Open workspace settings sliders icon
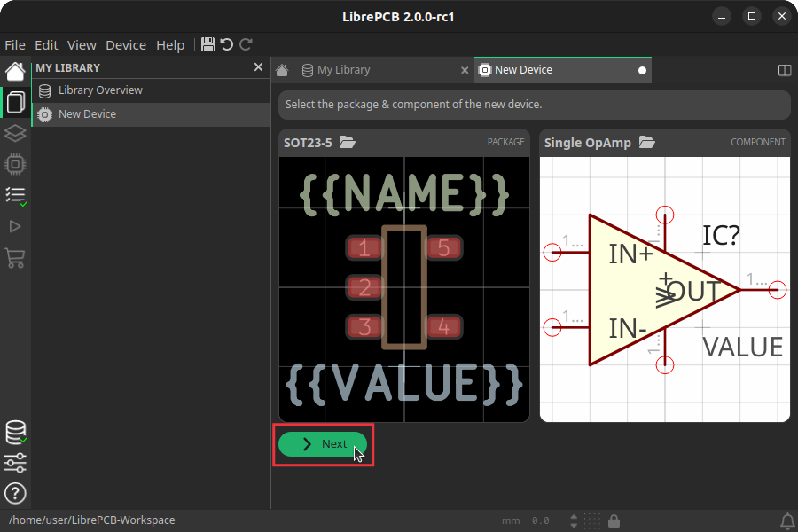Screen dimensions: 798x532 (x=15, y=463)
